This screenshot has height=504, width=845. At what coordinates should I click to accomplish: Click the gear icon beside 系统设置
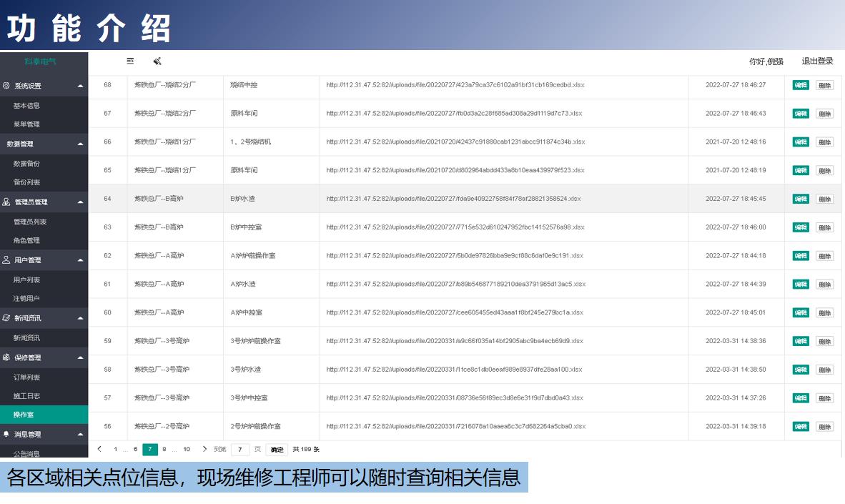point(6,86)
